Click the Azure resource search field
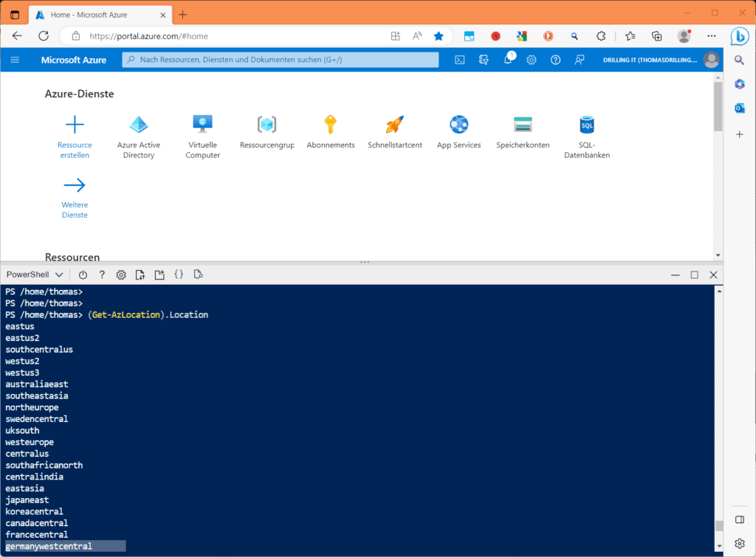Screen dimensions: 756x557 [x=281, y=60]
